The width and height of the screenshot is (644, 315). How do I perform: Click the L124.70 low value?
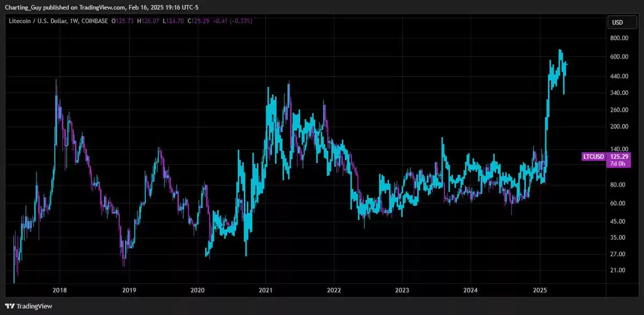(173, 20)
